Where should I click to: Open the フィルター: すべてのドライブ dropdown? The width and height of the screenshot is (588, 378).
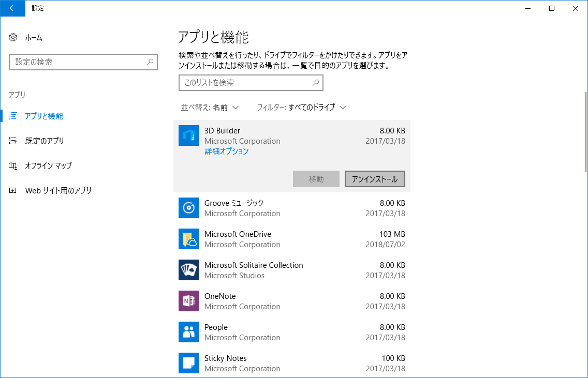301,108
